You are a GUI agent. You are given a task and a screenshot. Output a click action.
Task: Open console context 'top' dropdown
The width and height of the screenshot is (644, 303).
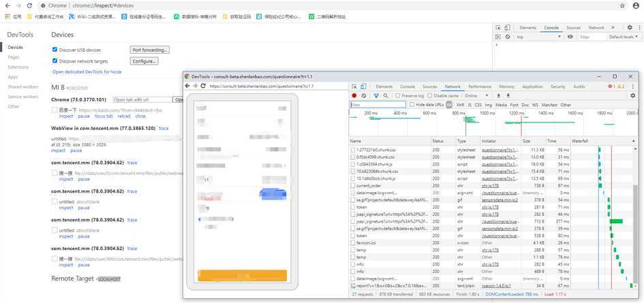539,37
